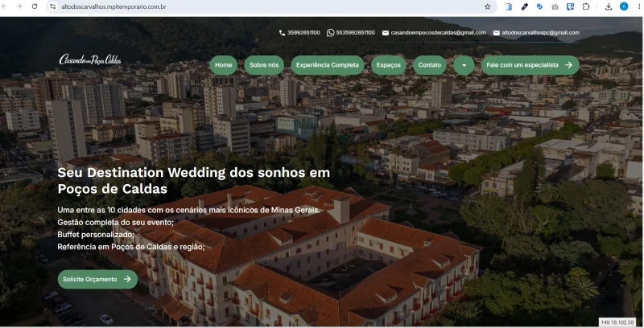View site information icon in address bar
This screenshot has width=644, height=328.
[52, 6]
